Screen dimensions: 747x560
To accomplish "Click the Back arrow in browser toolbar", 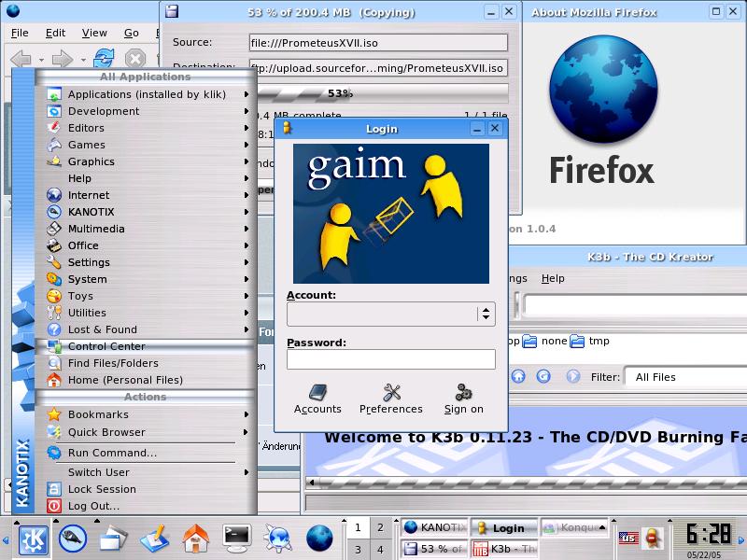I will (21, 59).
